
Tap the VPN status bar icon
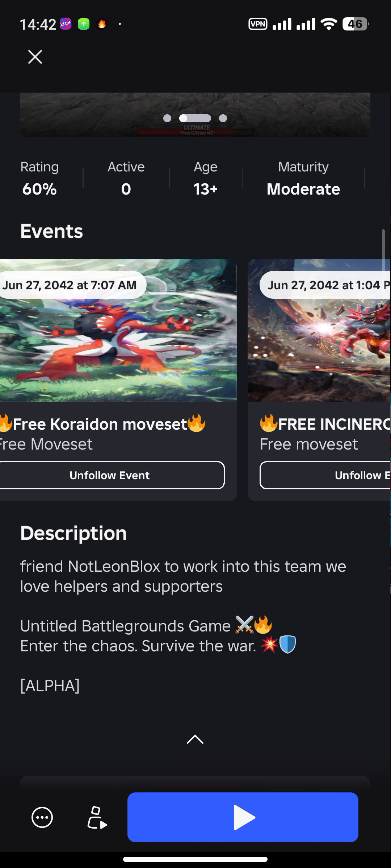(x=258, y=24)
